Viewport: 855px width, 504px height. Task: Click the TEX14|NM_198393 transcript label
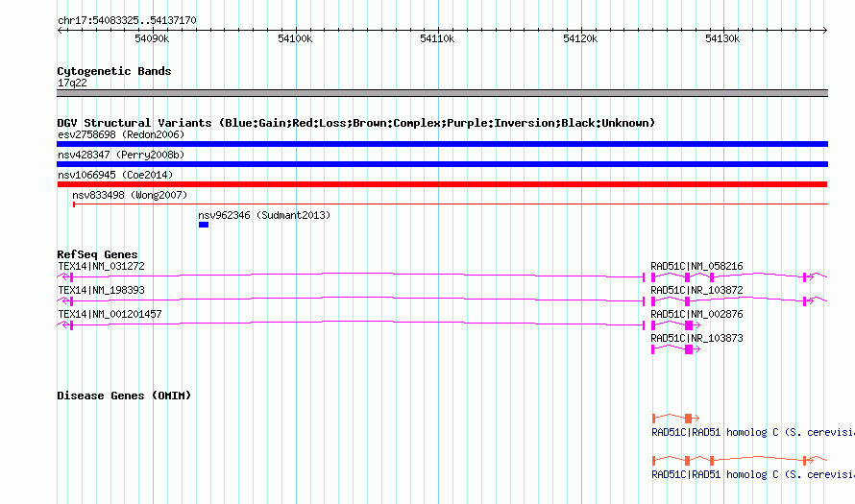click(102, 291)
